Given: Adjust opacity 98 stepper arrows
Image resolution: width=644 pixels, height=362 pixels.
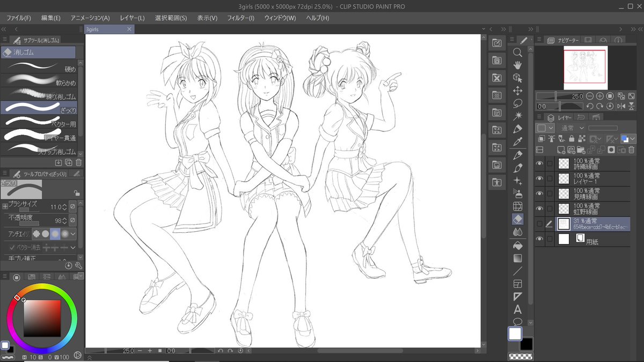Looking at the screenshot, I should [64, 220].
